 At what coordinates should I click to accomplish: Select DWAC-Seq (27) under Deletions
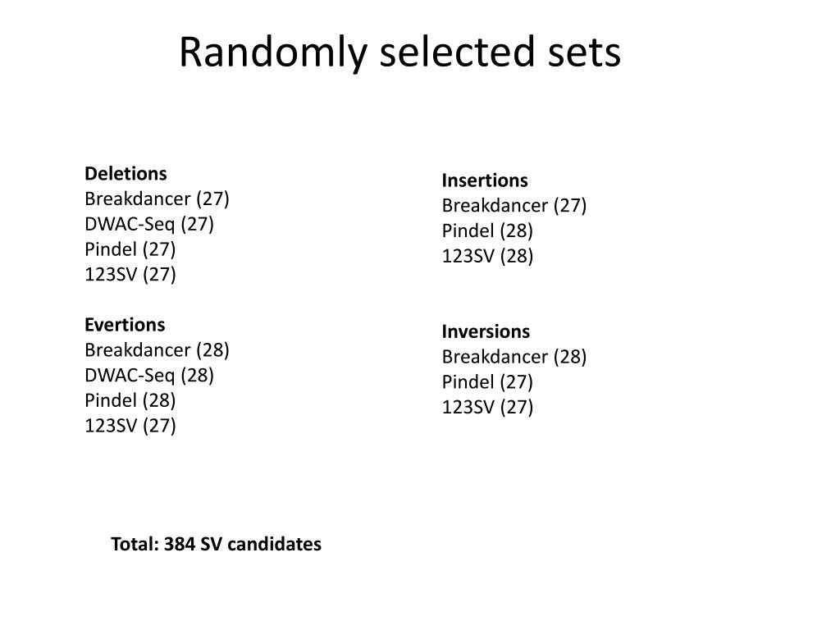[x=149, y=224]
